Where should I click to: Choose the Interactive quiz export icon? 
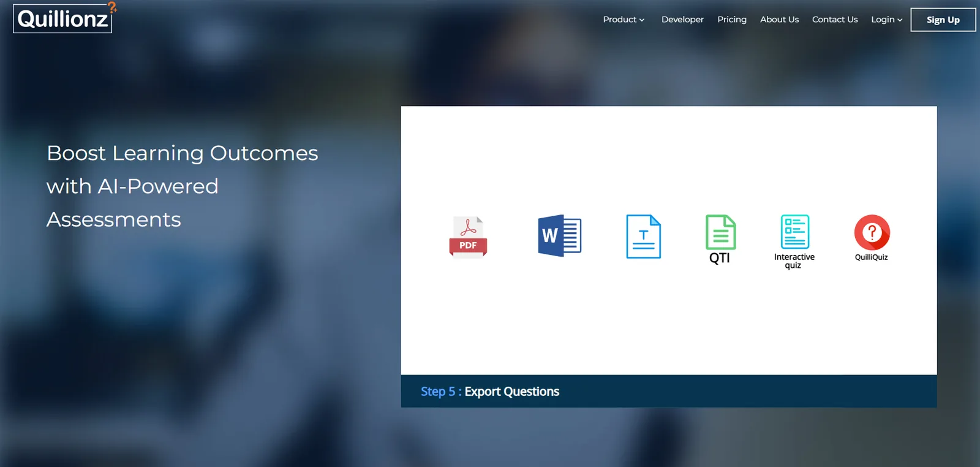794,241
